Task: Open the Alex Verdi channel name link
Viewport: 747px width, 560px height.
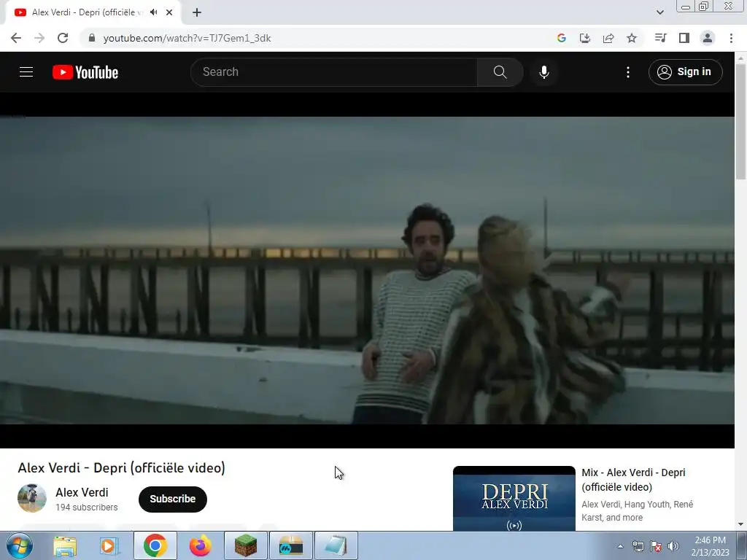Action: (82, 492)
